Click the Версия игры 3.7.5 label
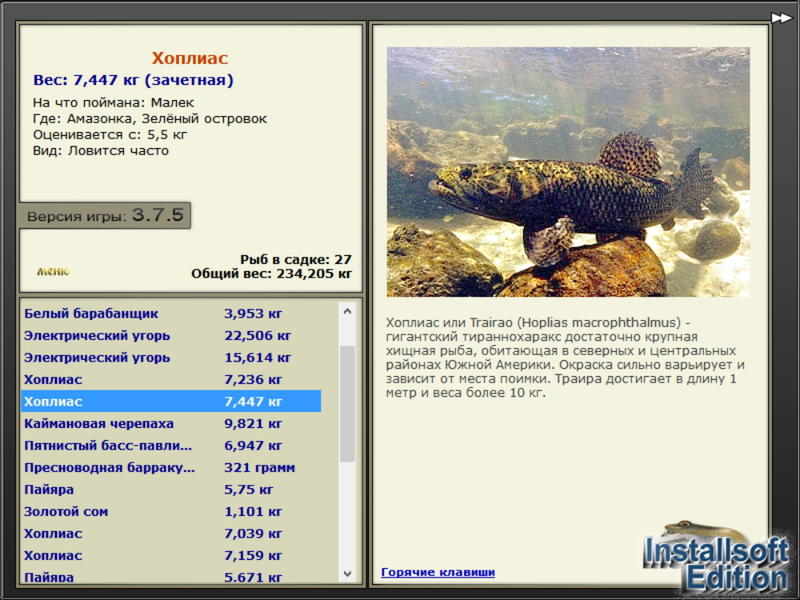This screenshot has height=600, width=800. point(105,215)
